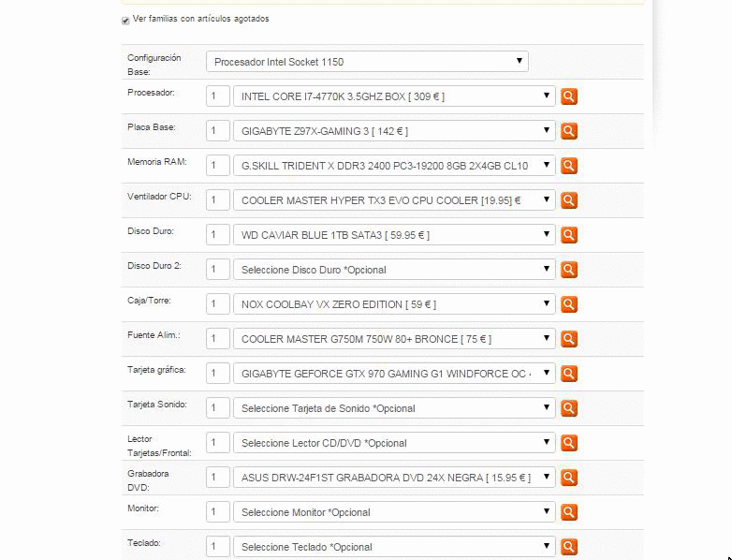The image size is (732, 560).
Task: Click the magnifier icon for Disco Duro 2
Action: (x=568, y=270)
